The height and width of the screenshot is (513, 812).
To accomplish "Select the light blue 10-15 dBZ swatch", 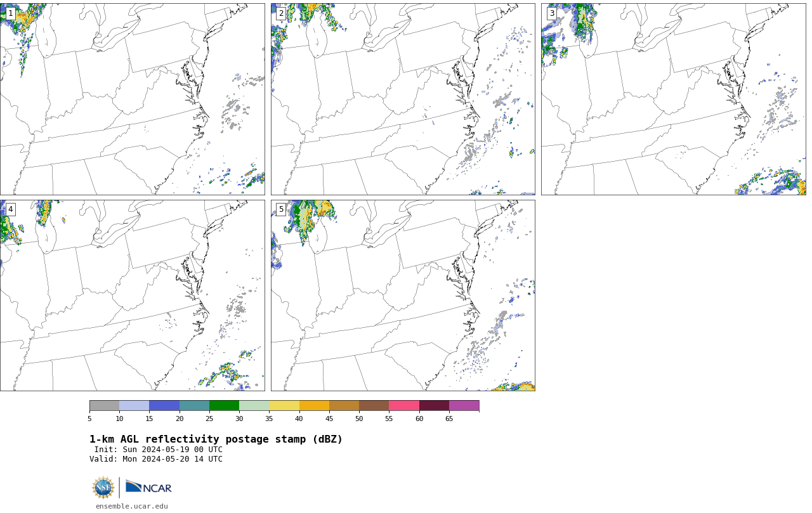I will coord(134,406).
